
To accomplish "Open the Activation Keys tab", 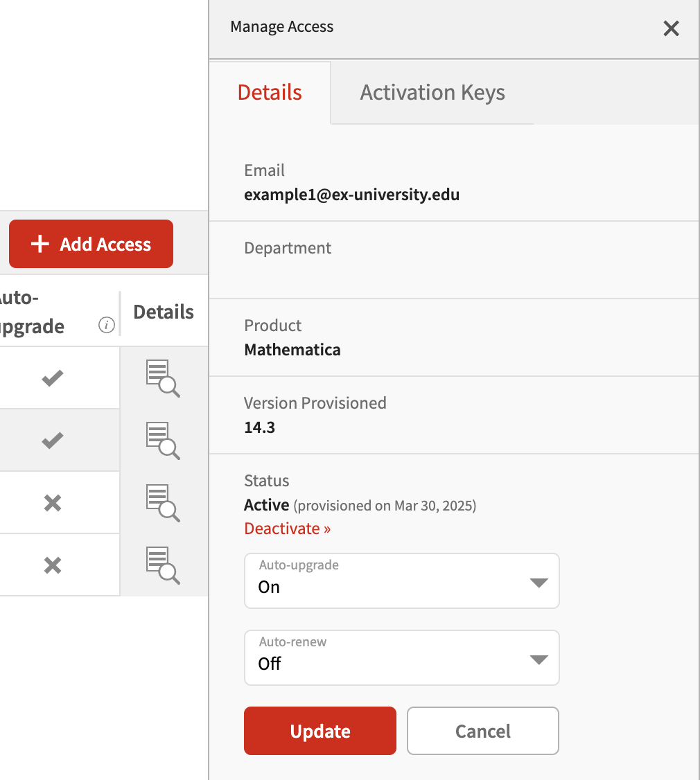I will coord(432,93).
